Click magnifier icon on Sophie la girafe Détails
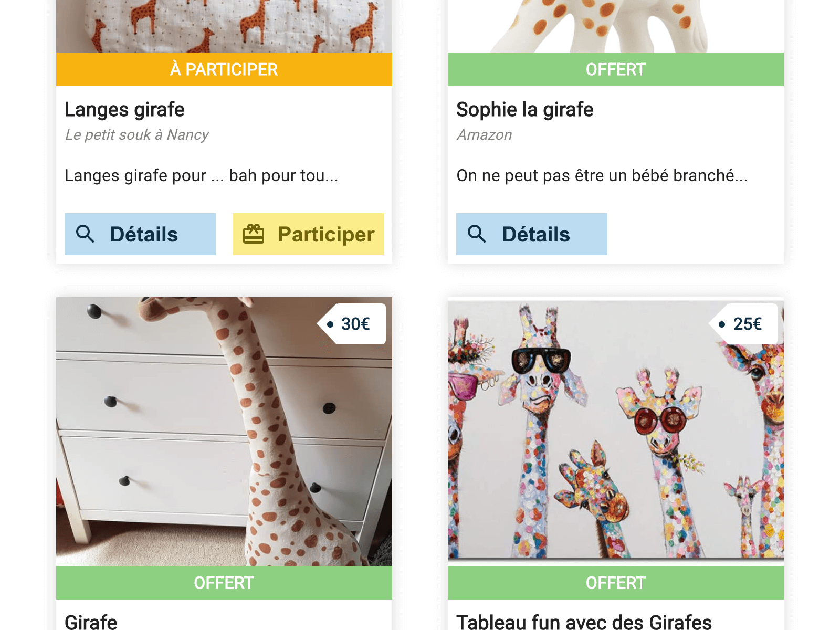Image resolution: width=840 pixels, height=630 pixels. (x=477, y=234)
